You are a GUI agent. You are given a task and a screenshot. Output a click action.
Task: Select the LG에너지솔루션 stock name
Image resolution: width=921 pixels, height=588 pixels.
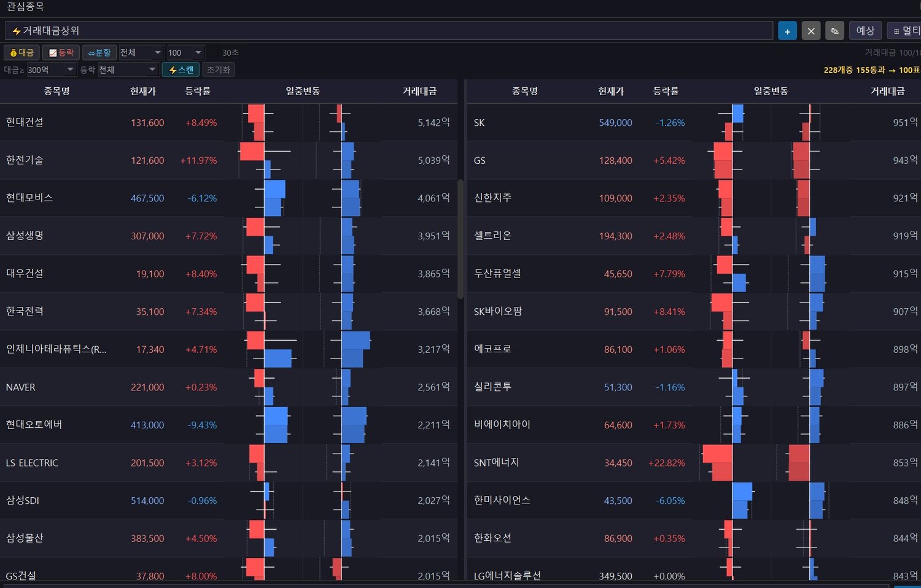click(507, 576)
